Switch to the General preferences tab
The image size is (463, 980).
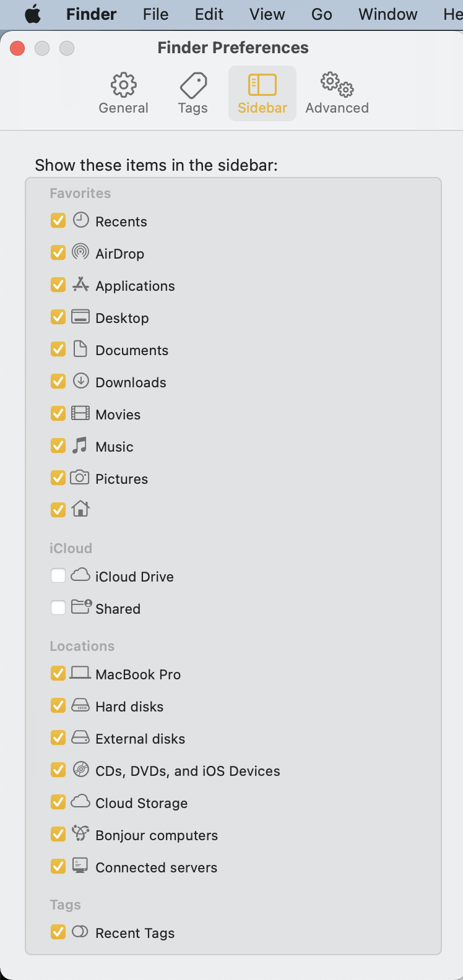point(124,94)
